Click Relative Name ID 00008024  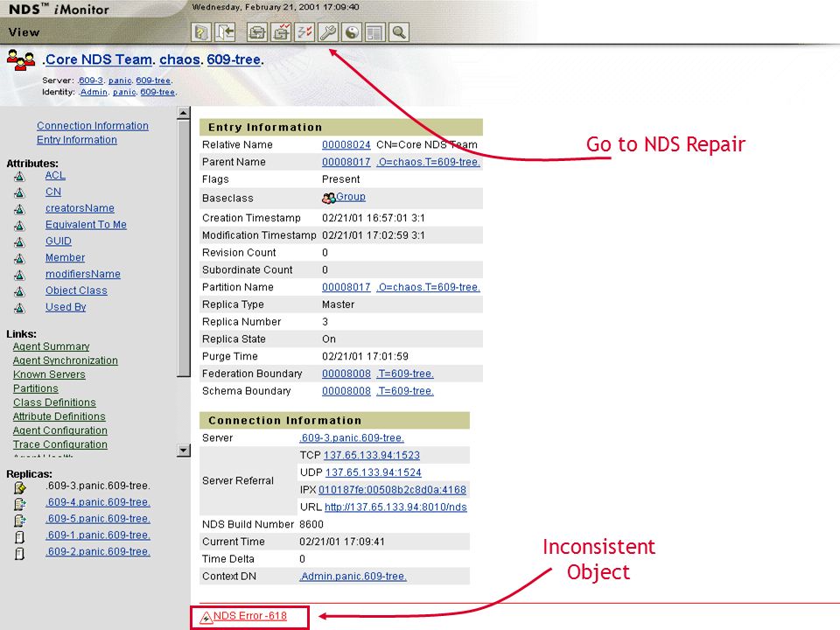point(346,144)
